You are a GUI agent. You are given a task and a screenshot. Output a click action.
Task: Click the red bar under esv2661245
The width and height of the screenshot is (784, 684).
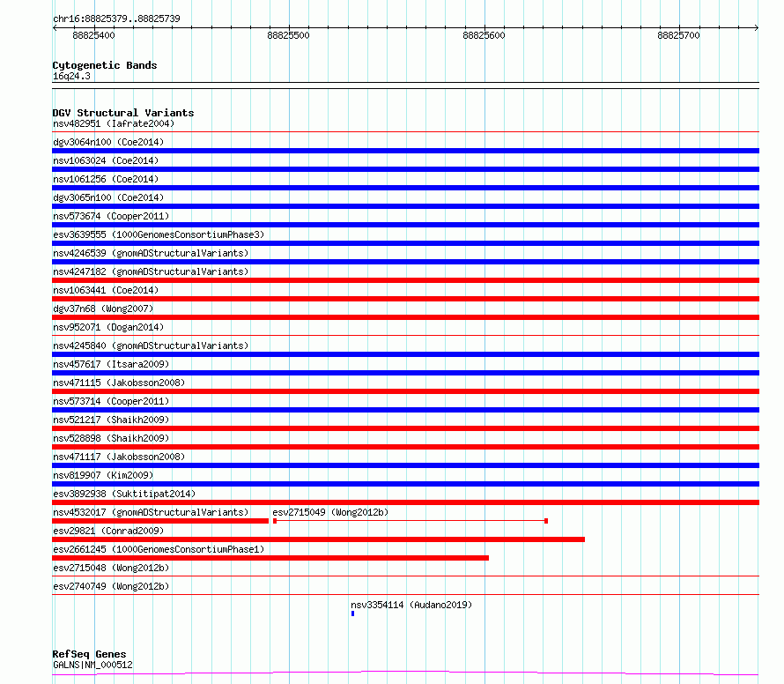[270, 558]
